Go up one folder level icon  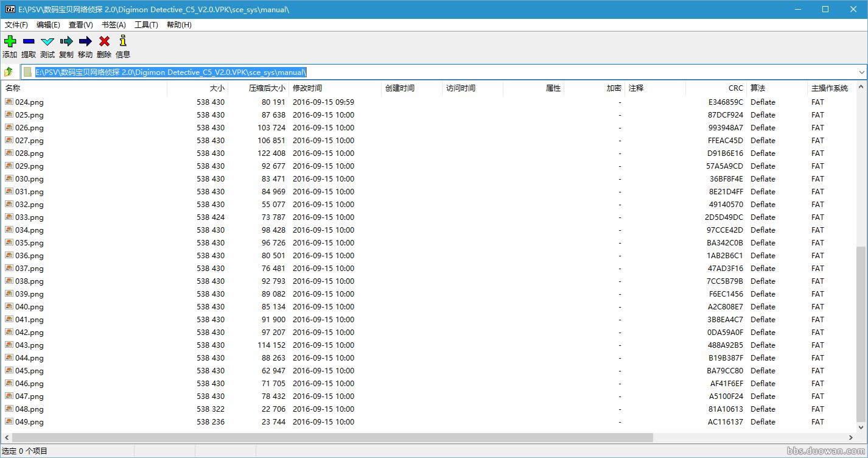(x=9, y=72)
